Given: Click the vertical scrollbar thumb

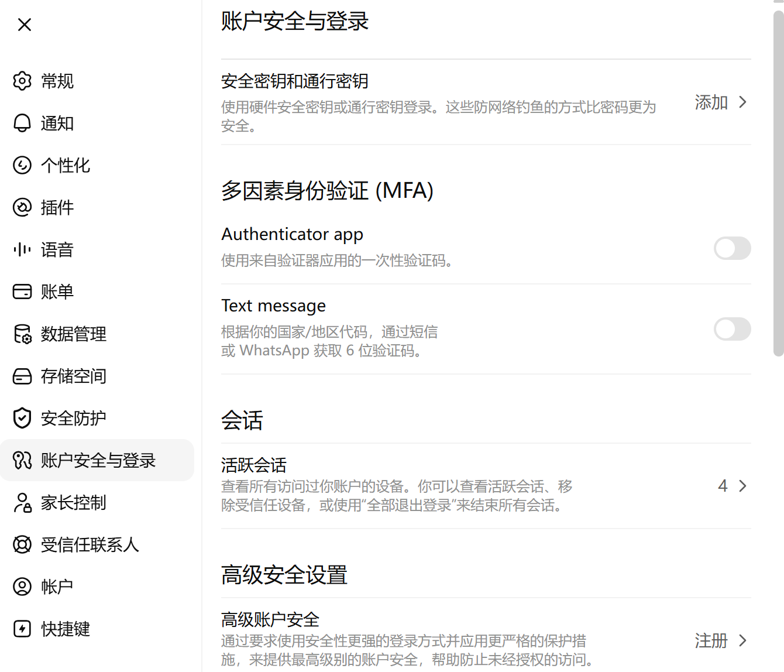Looking at the screenshot, I should pos(778,183).
